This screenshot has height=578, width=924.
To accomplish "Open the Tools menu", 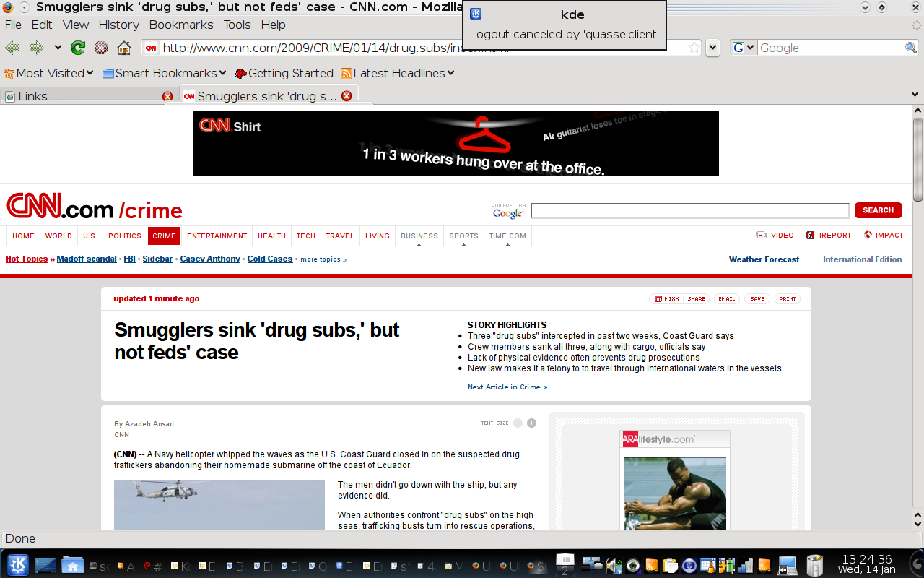I will (237, 25).
